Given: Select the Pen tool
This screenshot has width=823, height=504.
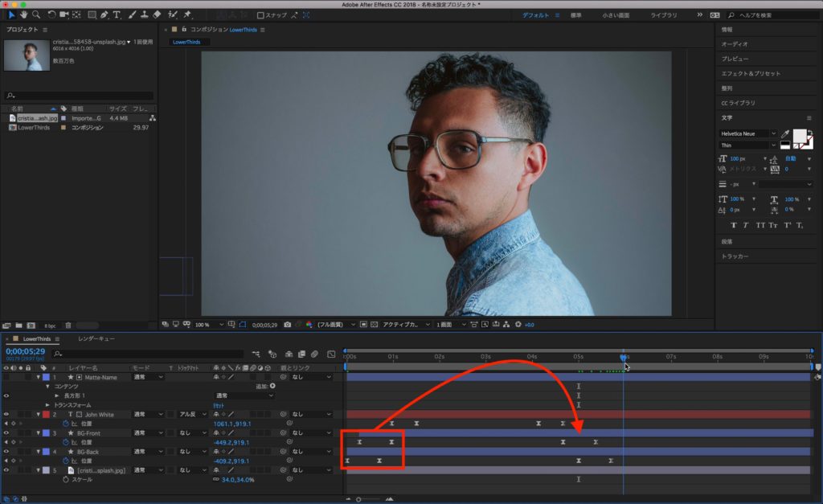Looking at the screenshot, I should [105, 14].
